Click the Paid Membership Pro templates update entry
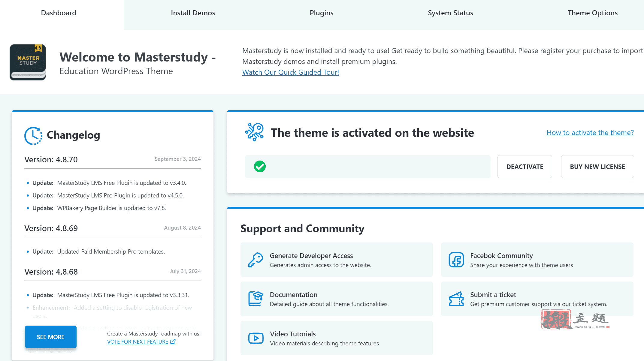644x361 pixels. 98,251
